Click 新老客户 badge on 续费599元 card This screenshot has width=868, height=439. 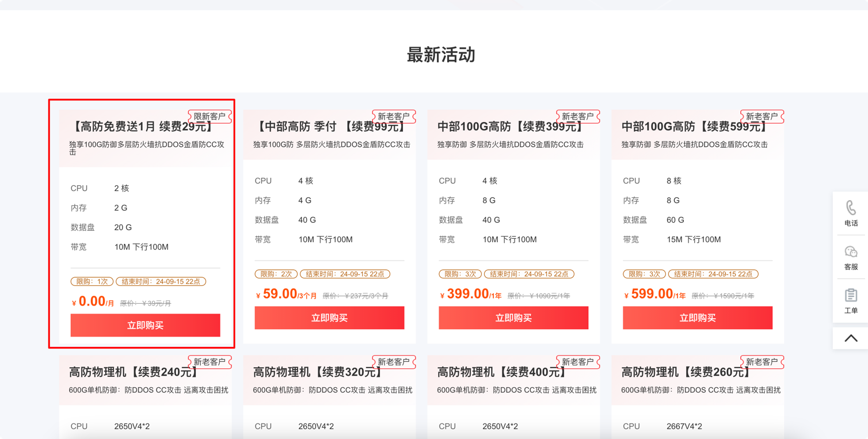click(x=762, y=116)
